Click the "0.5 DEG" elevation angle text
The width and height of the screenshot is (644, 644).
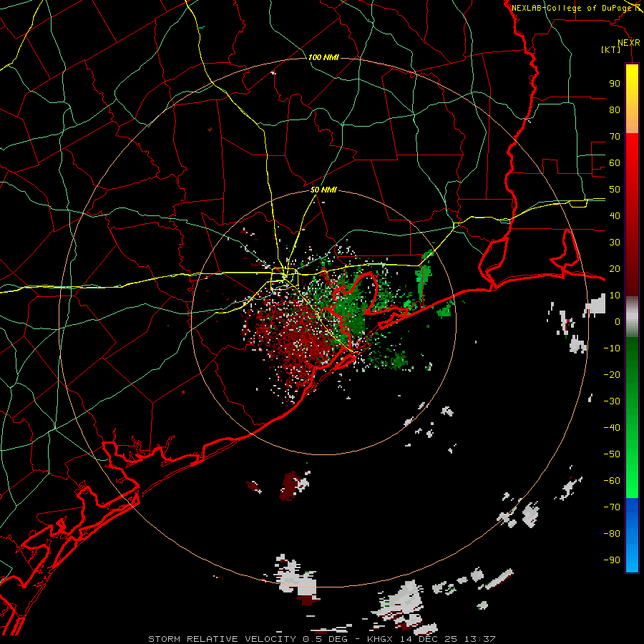[x=326, y=639]
